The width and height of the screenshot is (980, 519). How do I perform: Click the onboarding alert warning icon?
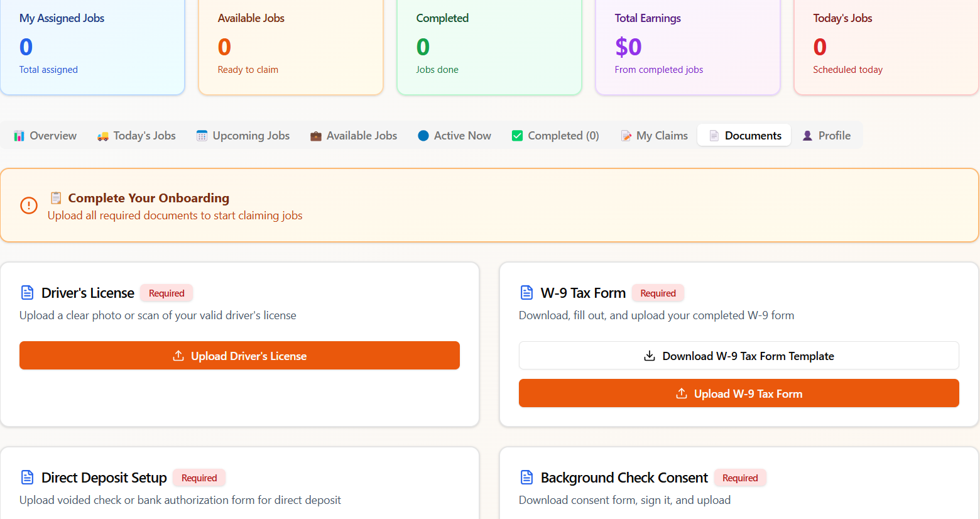[29, 205]
